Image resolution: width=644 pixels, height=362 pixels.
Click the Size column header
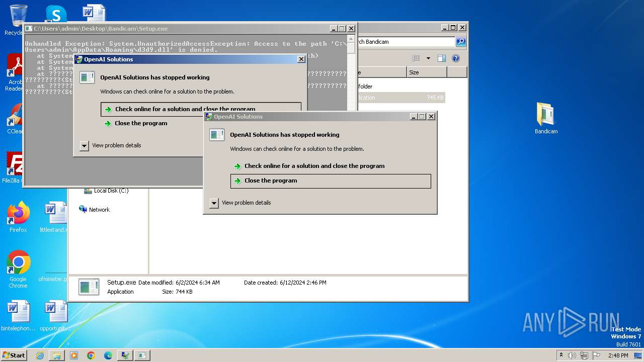pos(427,72)
